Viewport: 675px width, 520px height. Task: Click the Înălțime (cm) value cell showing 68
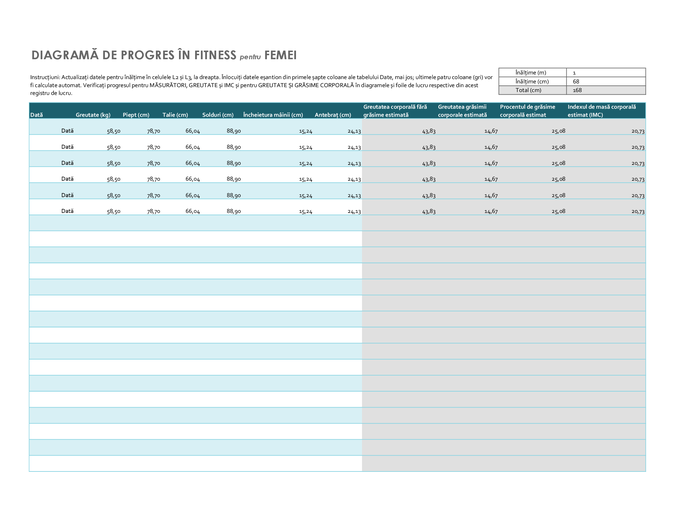[606, 81]
